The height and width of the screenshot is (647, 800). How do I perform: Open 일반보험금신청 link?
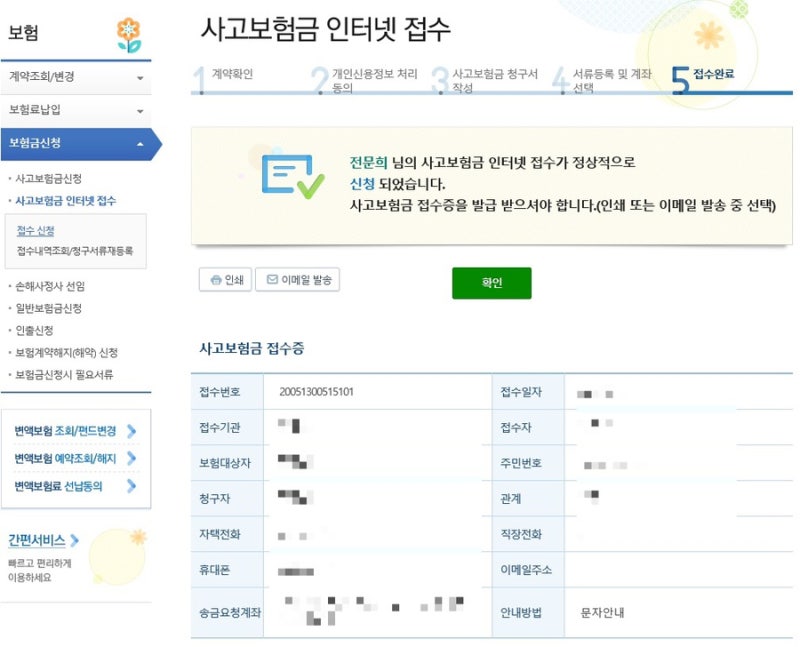click(x=48, y=308)
